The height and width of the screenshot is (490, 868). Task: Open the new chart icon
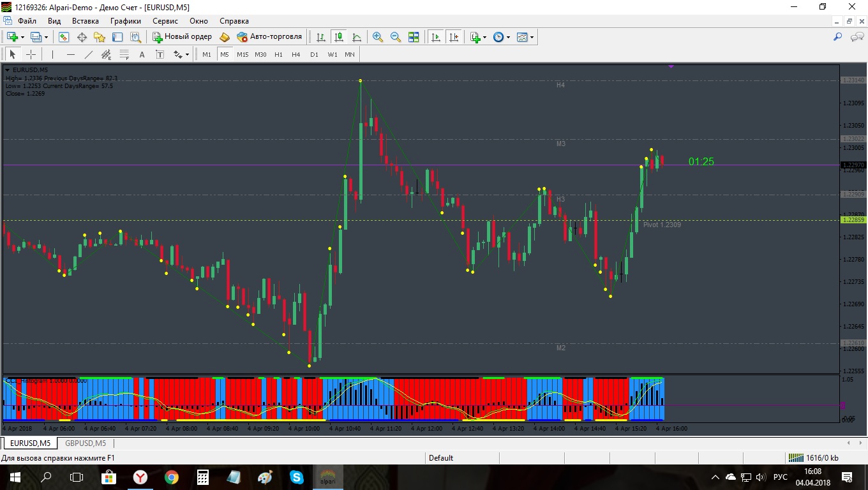[x=12, y=37]
